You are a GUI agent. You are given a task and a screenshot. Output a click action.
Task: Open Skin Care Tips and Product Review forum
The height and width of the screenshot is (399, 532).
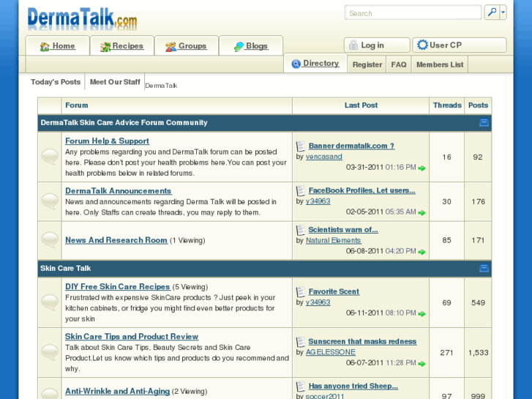pos(132,337)
